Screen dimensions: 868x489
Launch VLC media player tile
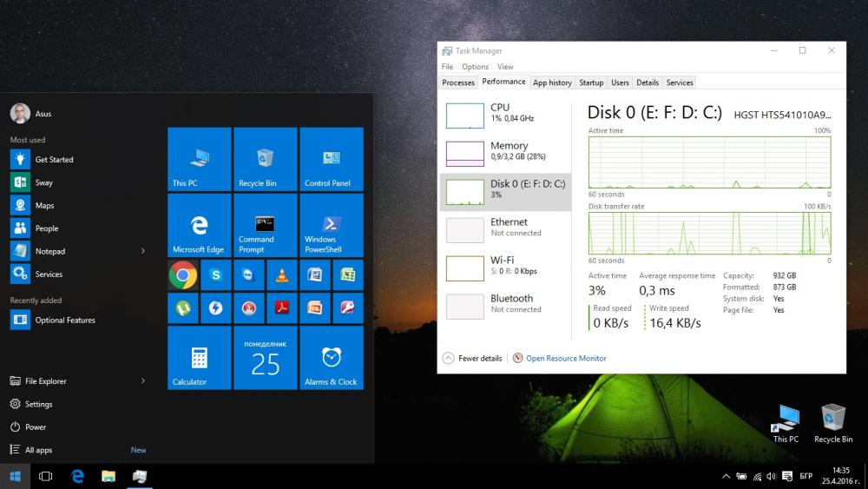(x=282, y=274)
